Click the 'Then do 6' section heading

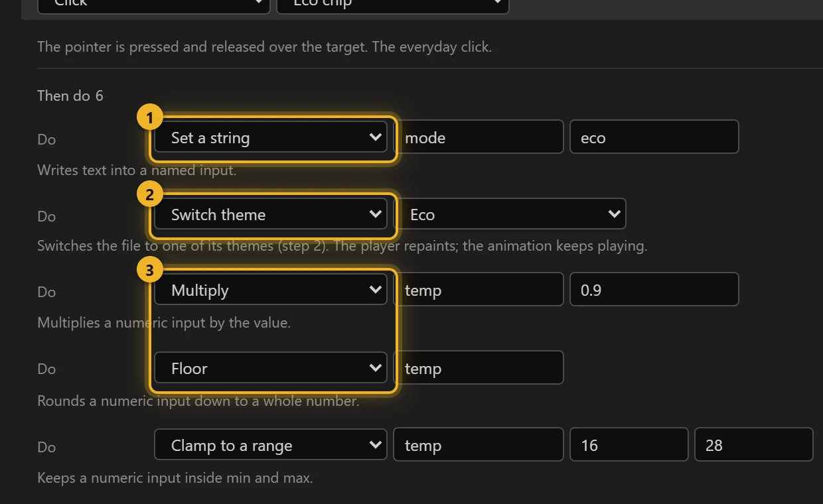(x=70, y=95)
